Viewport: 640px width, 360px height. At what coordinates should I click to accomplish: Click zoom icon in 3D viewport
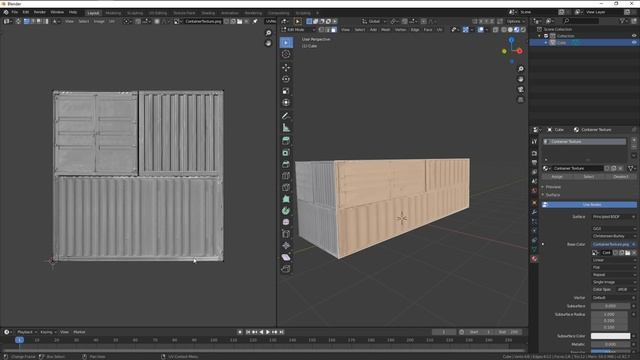point(520,69)
